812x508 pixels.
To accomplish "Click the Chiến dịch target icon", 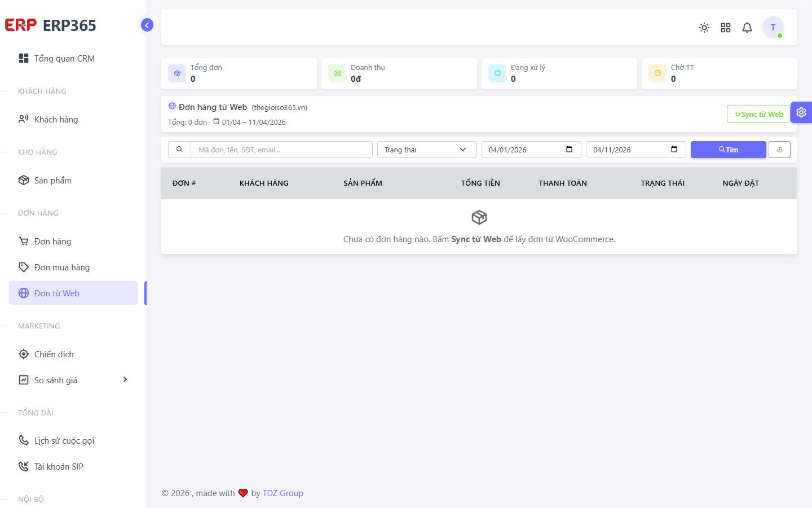I will click(24, 354).
